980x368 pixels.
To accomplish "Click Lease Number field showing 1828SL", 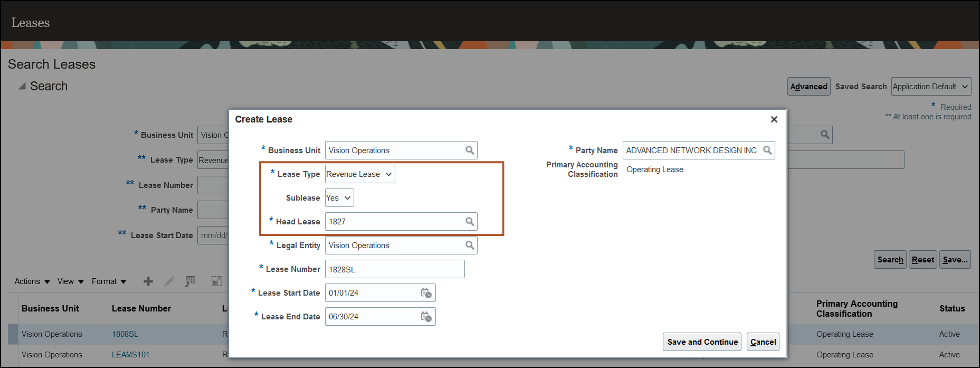I will (394, 269).
